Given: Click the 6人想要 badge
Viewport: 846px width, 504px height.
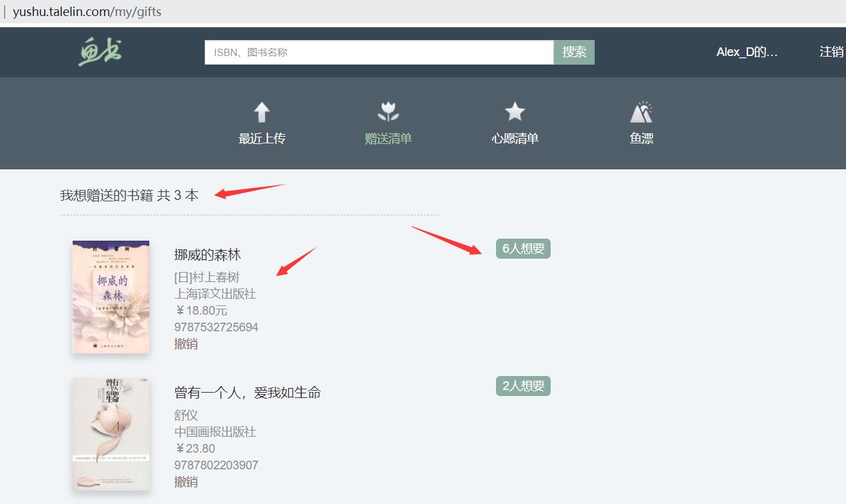Looking at the screenshot, I should [523, 248].
